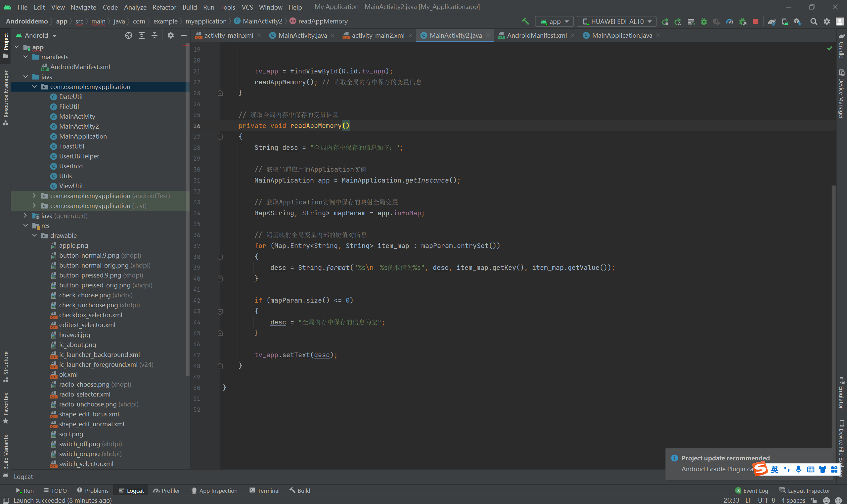Click Collapse All icon in Project panel
The width and height of the screenshot is (847, 504).
click(155, 35)
